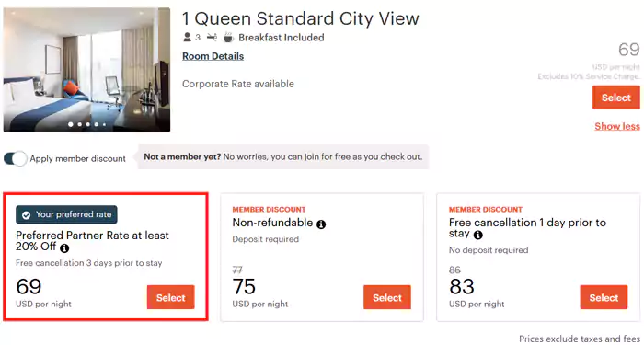Click the room photo thumbnail
644x345 pixels.
tap(86, 70)
